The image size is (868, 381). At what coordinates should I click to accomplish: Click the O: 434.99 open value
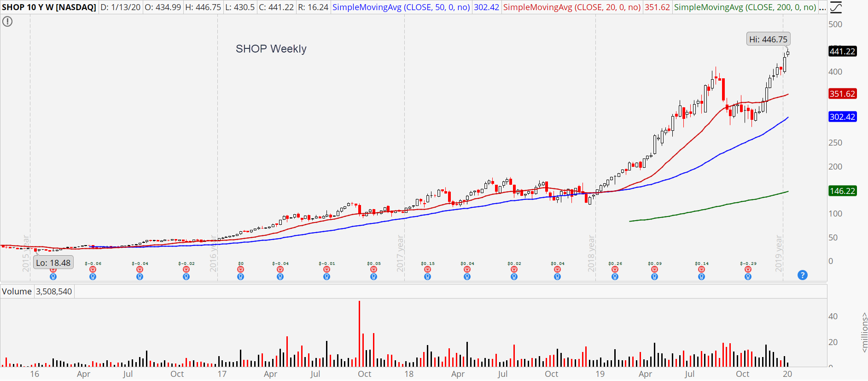tap(163, 7)
